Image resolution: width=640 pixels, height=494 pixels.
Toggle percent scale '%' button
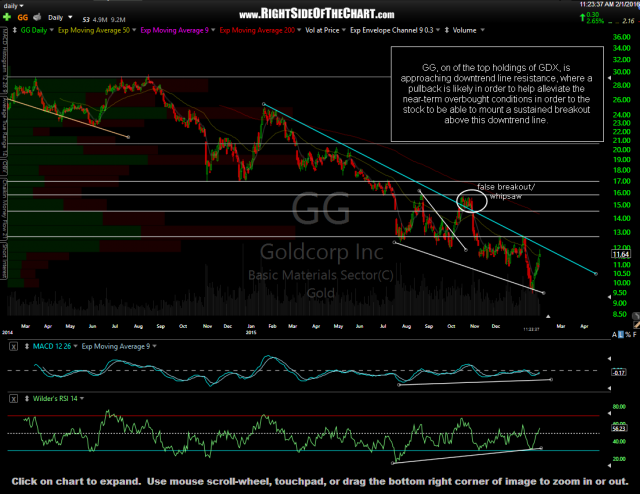pos(628,335)
